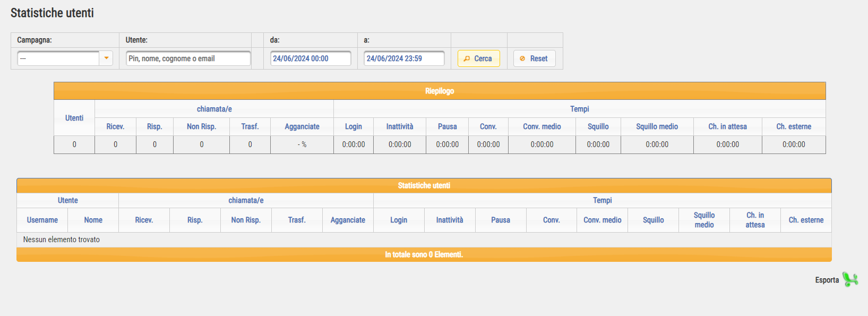The image size is (868, 316).
Task: Click the Utente search input field
Action: [x=188, y=58]
